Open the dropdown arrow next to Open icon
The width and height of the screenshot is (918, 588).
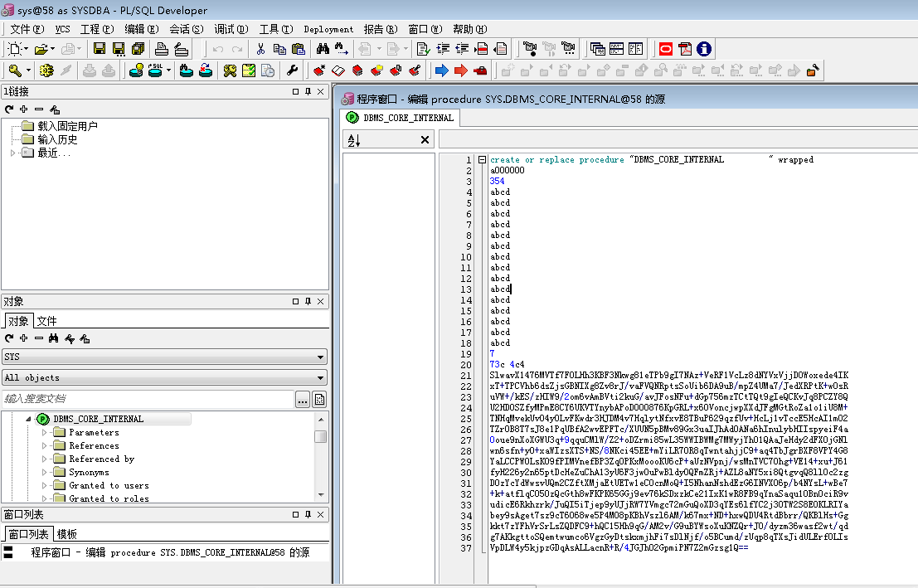(53, 49)
